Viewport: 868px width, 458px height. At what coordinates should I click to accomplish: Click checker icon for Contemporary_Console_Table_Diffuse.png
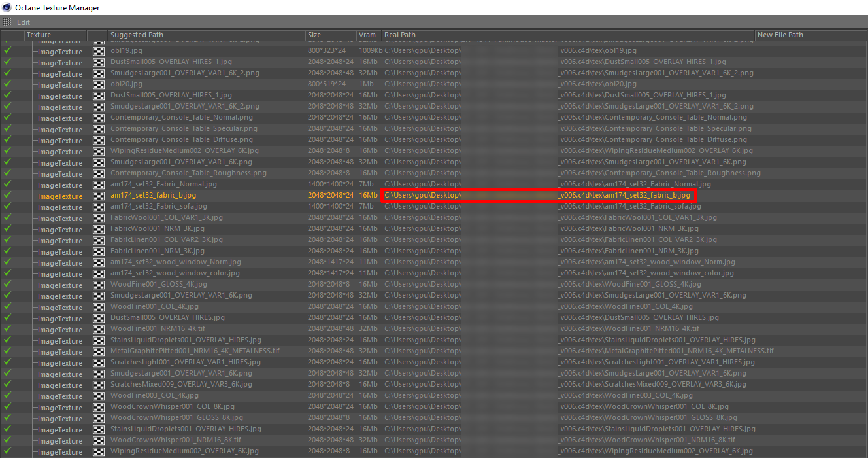tap(99, 140)
